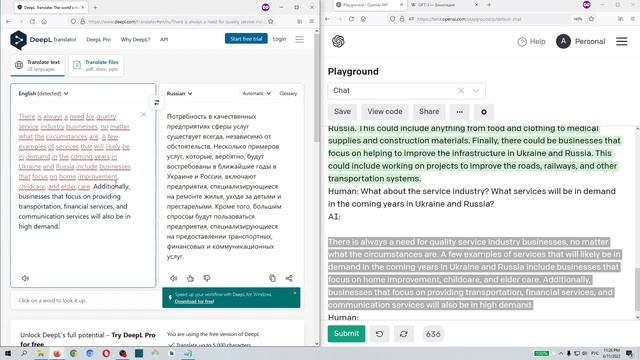Screen dimensions: 640x360
Task: Open the Automatic formality dropdown
Action: 256,93
